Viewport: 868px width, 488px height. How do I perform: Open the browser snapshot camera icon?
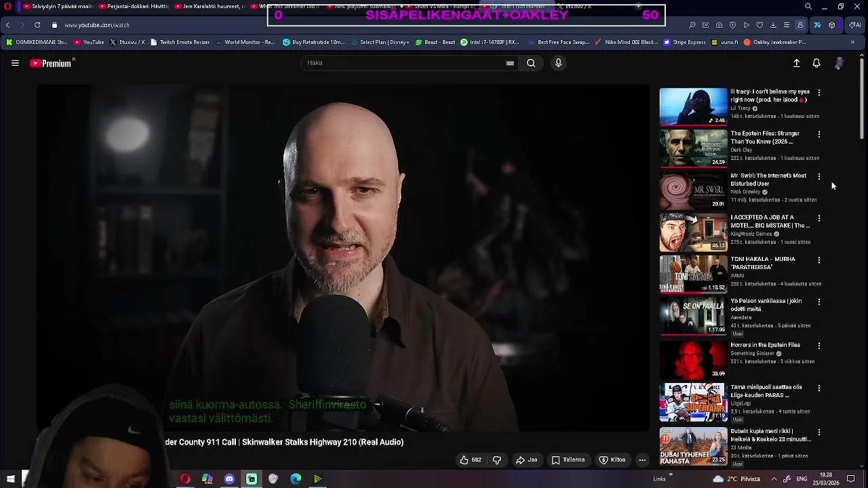click(719, 25)
